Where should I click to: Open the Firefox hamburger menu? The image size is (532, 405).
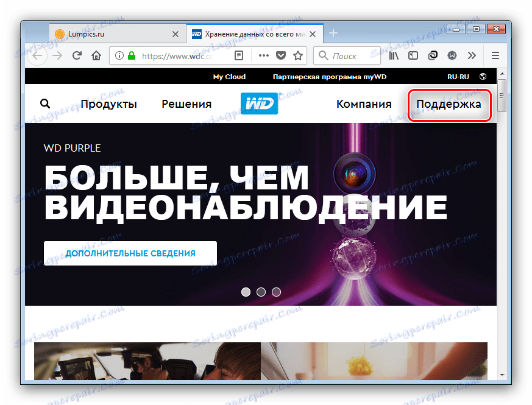coord(495,55)
